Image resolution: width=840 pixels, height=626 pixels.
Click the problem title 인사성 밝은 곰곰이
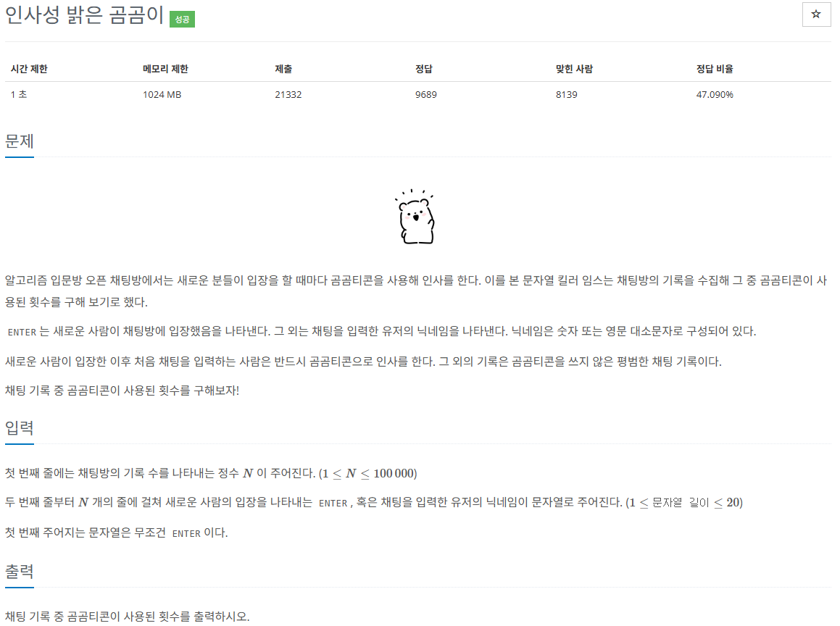coord(84,15)
